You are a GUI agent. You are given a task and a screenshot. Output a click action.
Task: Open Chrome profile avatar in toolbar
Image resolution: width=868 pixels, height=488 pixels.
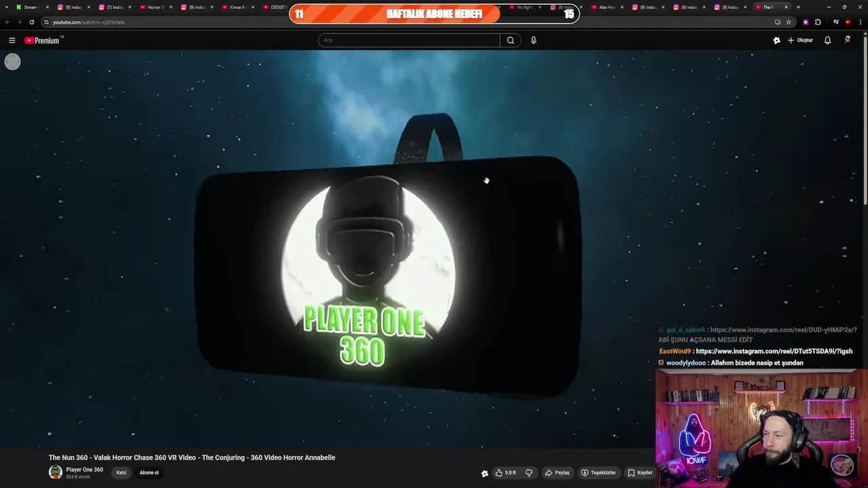(848, 22)
